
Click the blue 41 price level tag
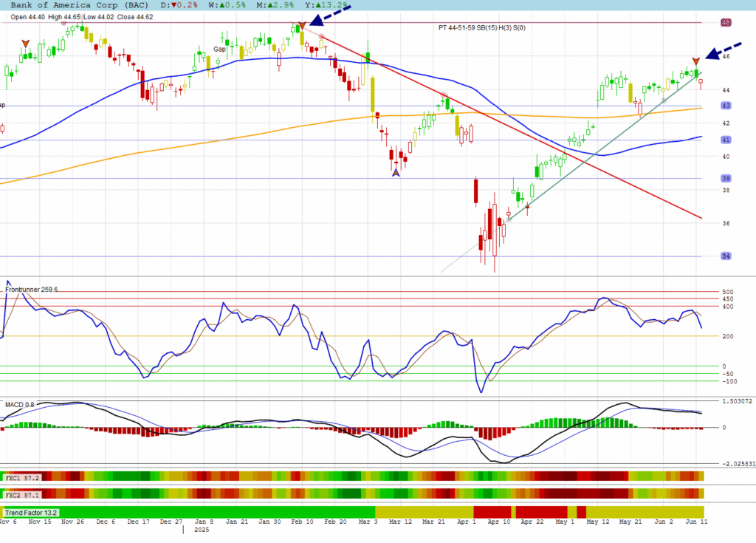click(726, 140)
